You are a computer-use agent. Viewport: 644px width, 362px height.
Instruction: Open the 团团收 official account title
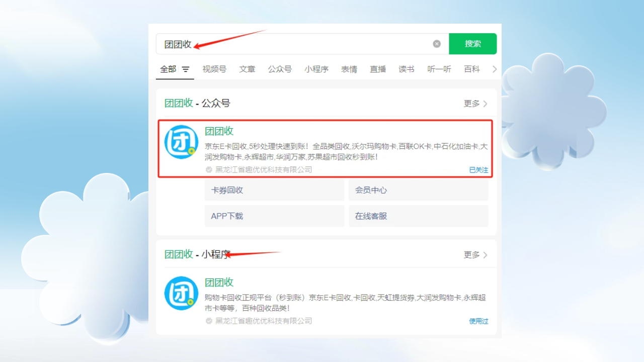(219, 131)
